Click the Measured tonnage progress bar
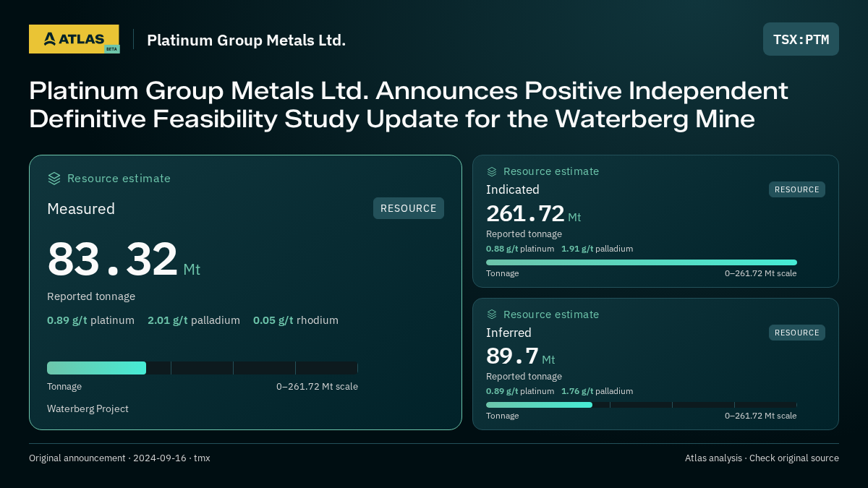 (x=203, y=368)
